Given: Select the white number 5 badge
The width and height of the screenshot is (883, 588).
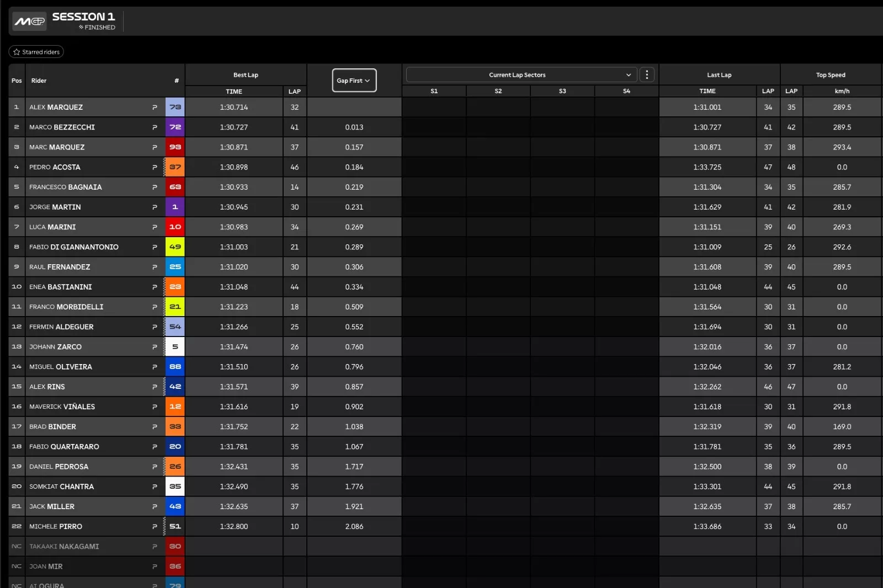Looking at the screenshot, I should (x=175, y=347).
